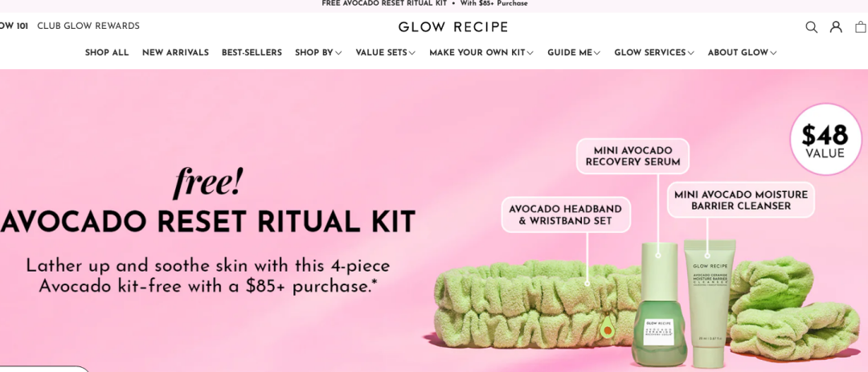Expand the Value Sets dropdown

pos(385,52)
